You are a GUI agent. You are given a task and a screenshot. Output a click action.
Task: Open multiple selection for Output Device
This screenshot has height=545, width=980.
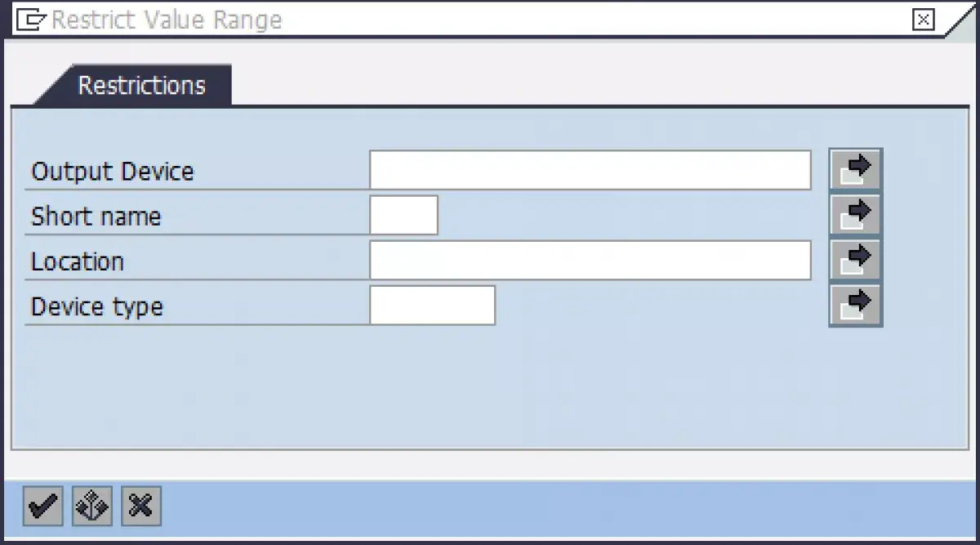pos(855,170)
